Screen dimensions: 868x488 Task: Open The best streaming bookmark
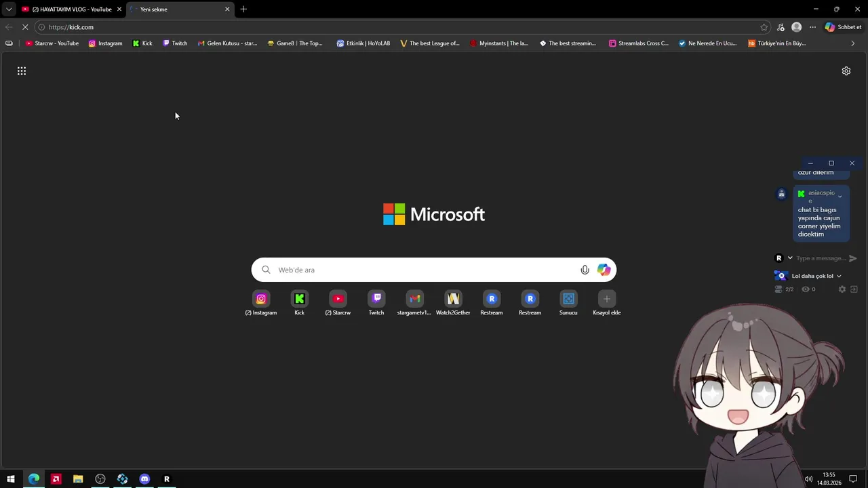pyautogui.click(x=568, y=43)
